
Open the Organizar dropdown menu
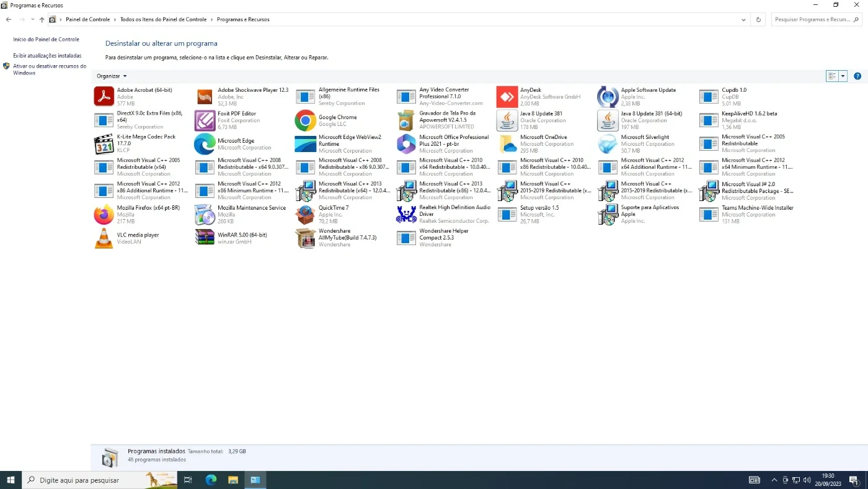coord(112,76)
